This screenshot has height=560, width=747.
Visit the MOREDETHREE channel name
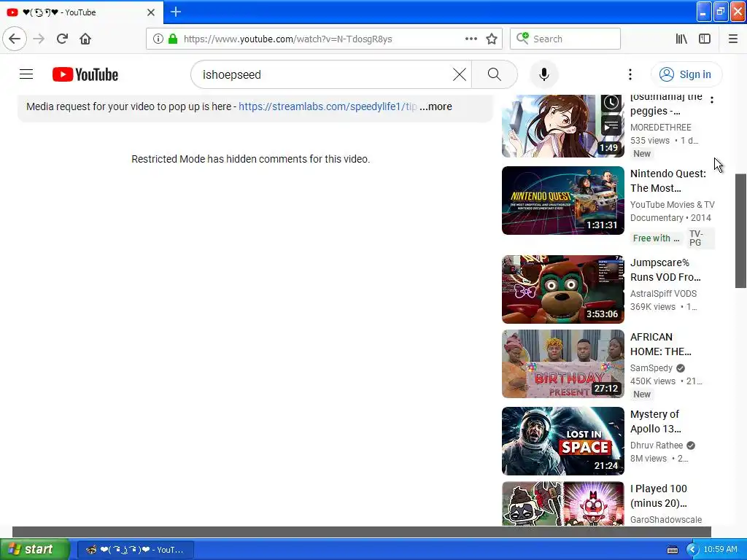[x=661, y=127]
